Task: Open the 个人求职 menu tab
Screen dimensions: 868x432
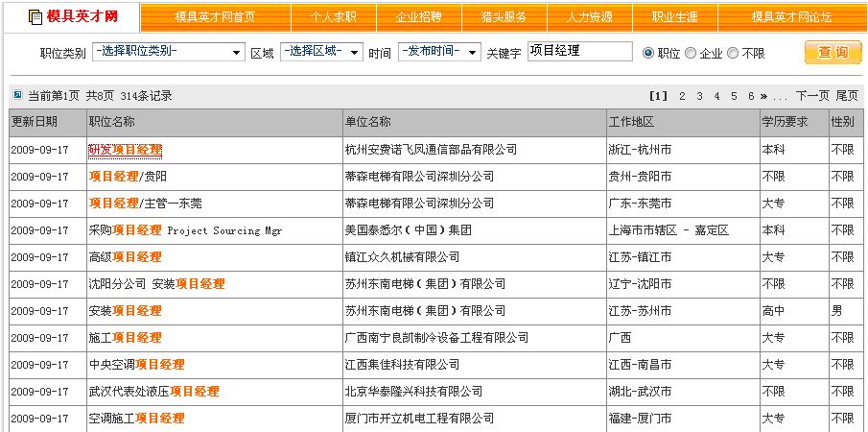Action: [x=333, y=17]
